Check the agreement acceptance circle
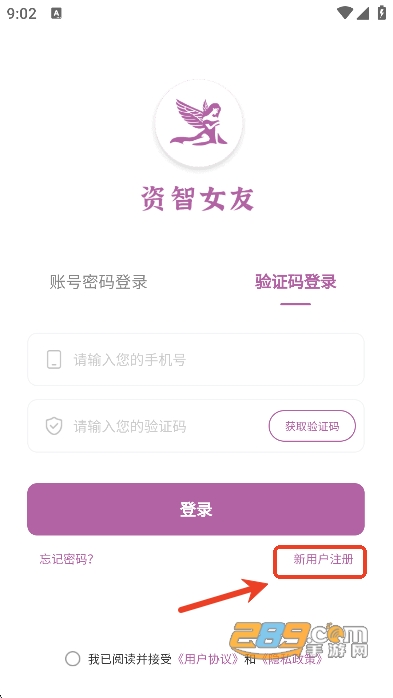Viewport: 393px width, 698px height. pos(73,658)
